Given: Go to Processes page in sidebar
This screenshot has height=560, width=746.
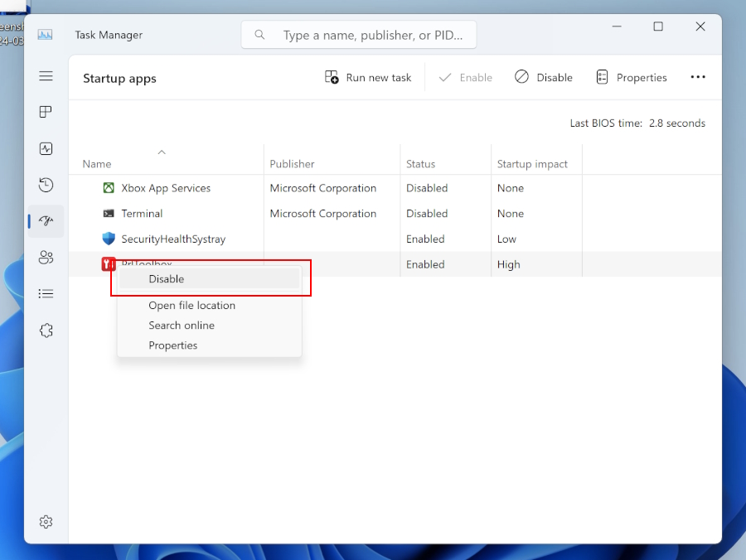Looking at the screenshot, I should point(46,112).
